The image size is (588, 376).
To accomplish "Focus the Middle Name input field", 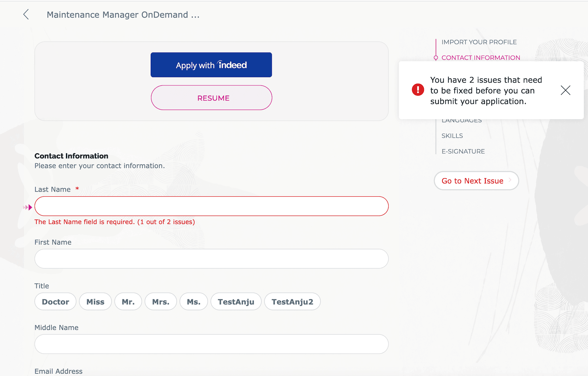I will click(211, 344).
